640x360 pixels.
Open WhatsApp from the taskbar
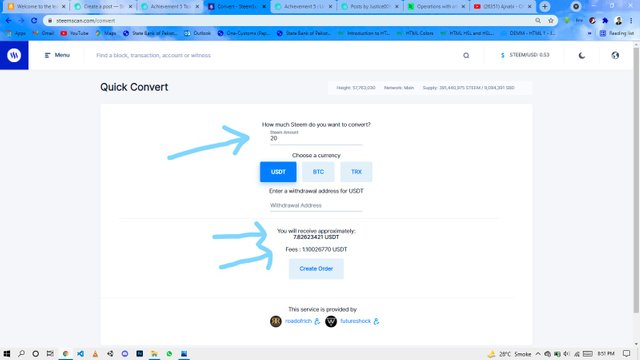pos(169,353)
